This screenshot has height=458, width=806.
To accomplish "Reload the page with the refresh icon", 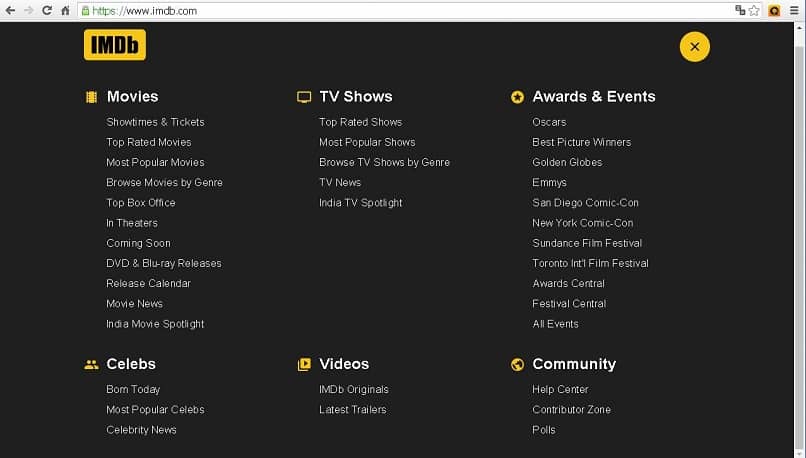I will [47, 10].
